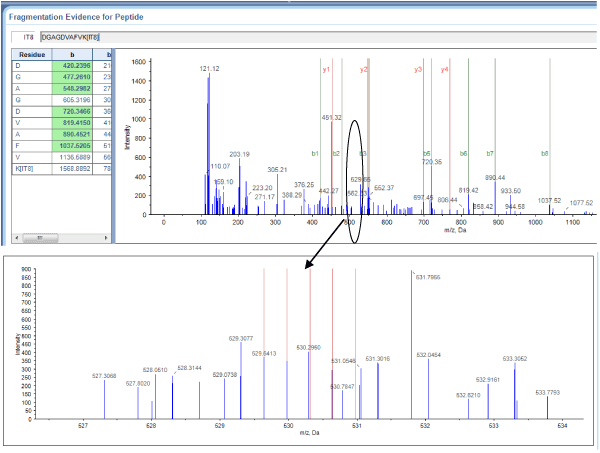Screen dimensions: 600x453
Task: Click the 121.12 peak label in spectrum
Action: [209, 69]
